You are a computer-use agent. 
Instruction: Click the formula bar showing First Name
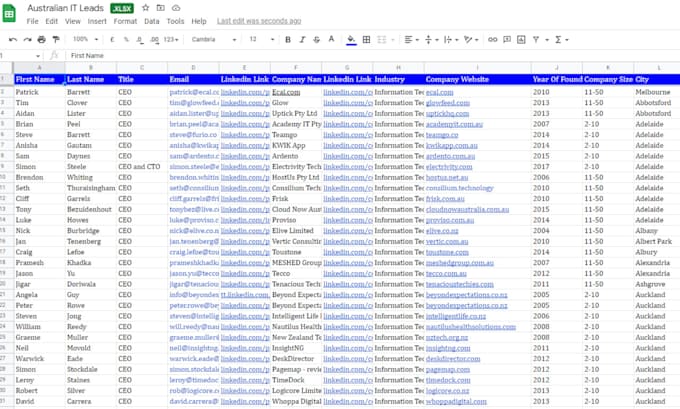coord(373,56)
